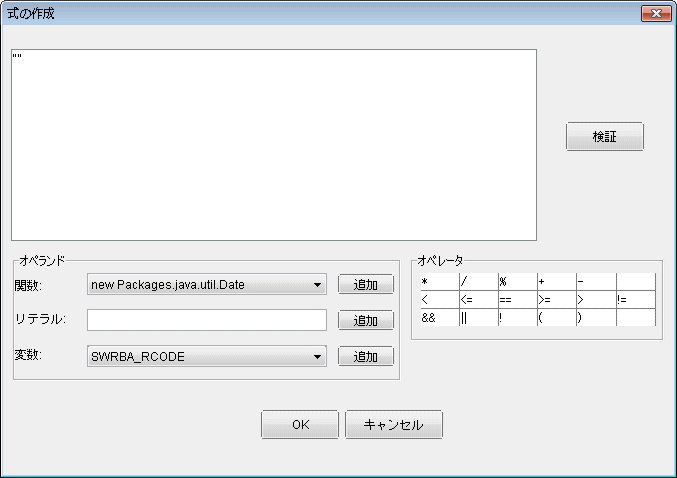Click the 追加 button beside リテラル field
This screenshot has width=677, height=478.
(366, 320)
